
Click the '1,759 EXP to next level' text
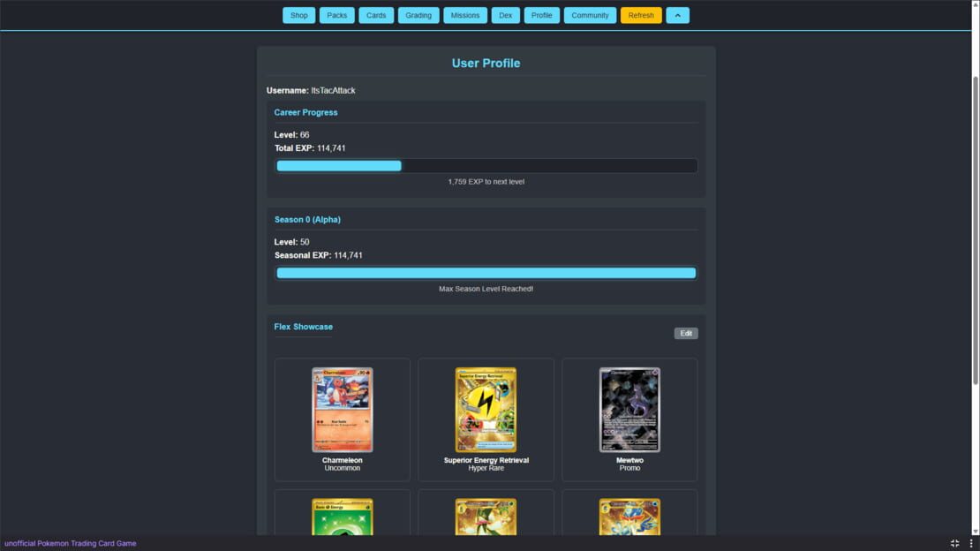pos(486,182)
